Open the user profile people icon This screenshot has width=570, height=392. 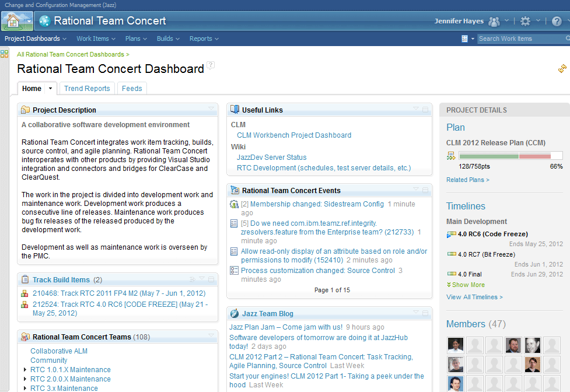coord(494,22)
